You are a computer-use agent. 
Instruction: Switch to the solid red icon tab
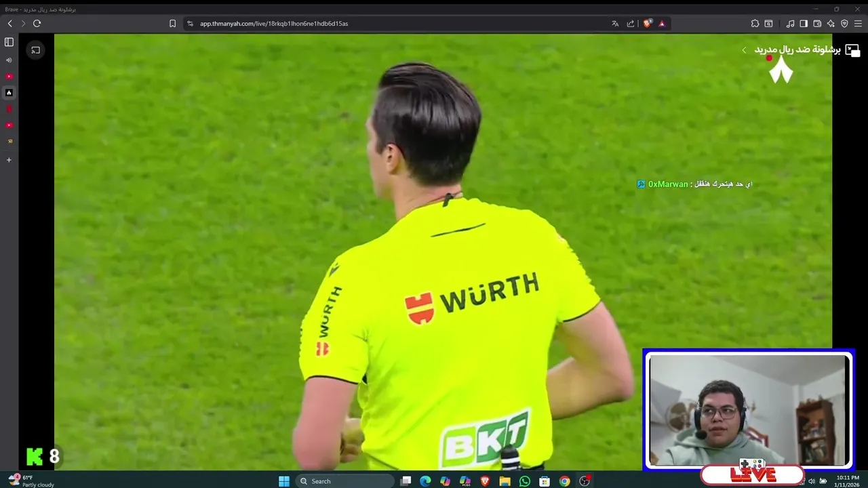point(9,108)
